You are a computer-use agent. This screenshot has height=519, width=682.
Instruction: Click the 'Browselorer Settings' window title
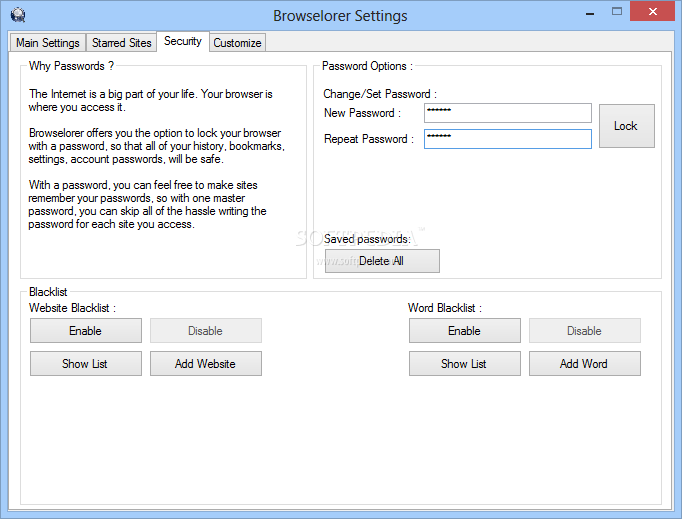340,16
